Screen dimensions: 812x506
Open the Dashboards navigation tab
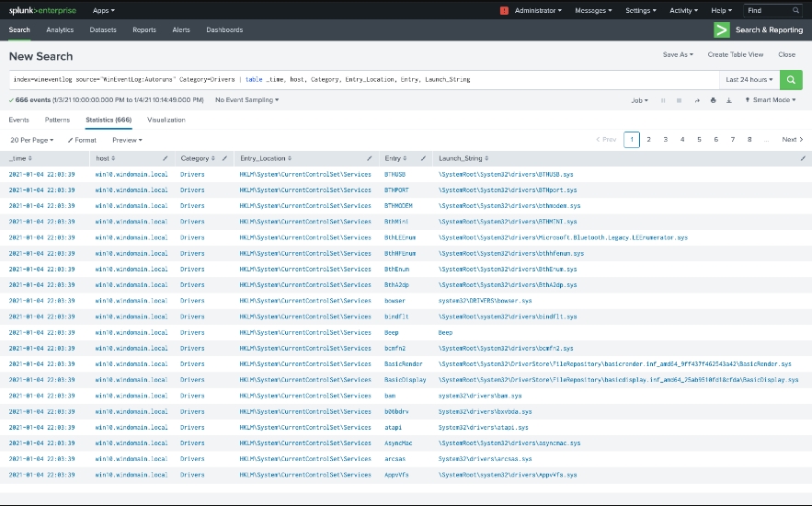[224, 30]
